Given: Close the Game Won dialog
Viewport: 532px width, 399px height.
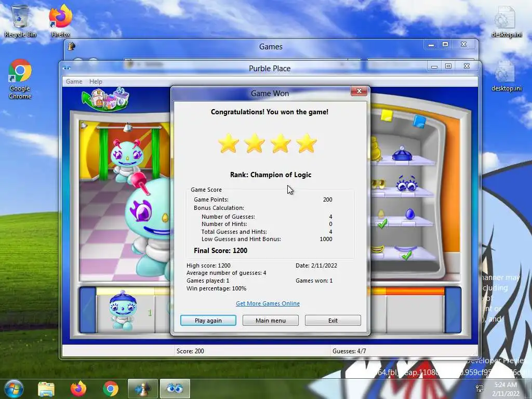Looking at the screenshot, I should tap(359, 91).
